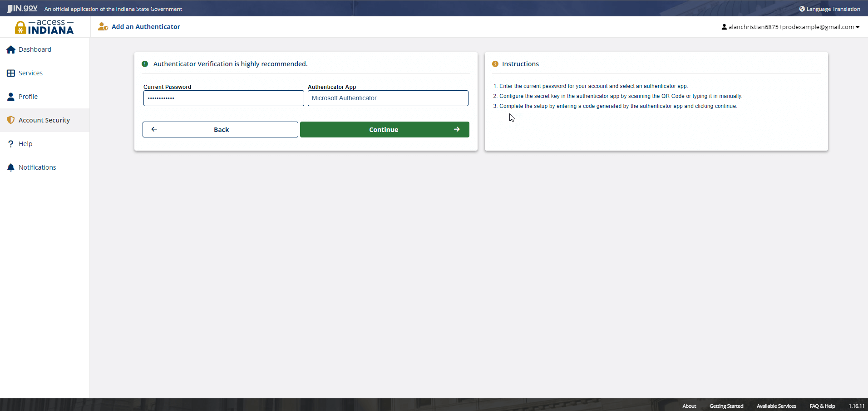Open Notifications from the sidebar
The image size is (868, 411).
point(37,167)
